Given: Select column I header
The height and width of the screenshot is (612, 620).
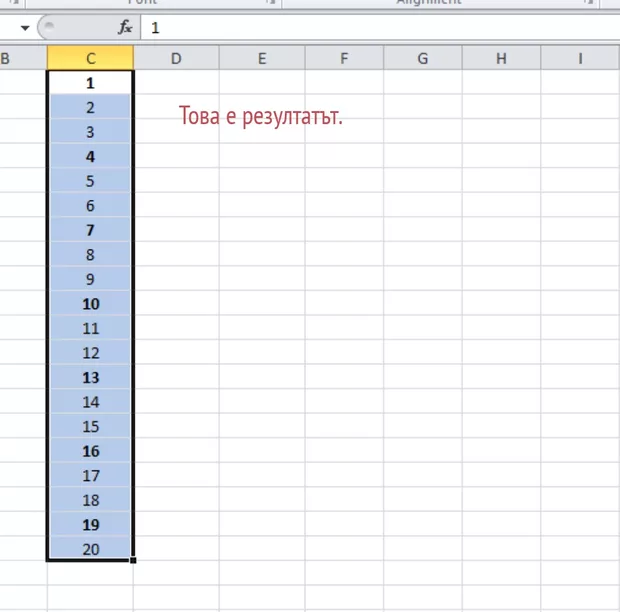Looking at the screenshot, I should [x=580, y=58].
